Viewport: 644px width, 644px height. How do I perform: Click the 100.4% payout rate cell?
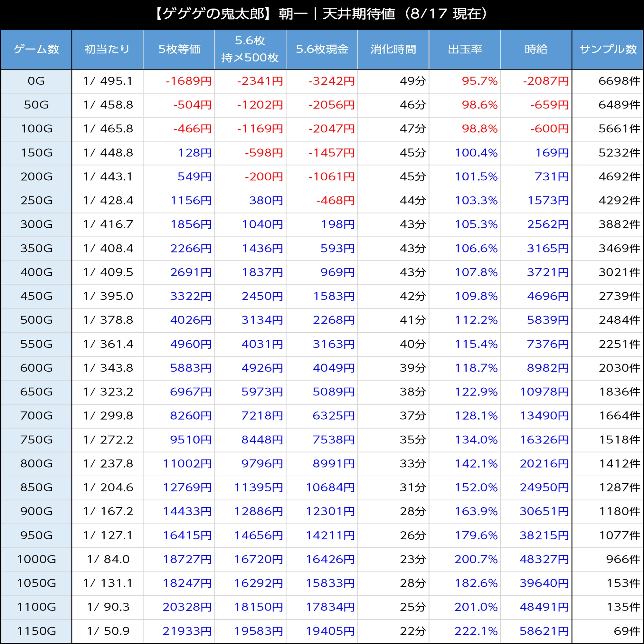(x=465, y=153)
